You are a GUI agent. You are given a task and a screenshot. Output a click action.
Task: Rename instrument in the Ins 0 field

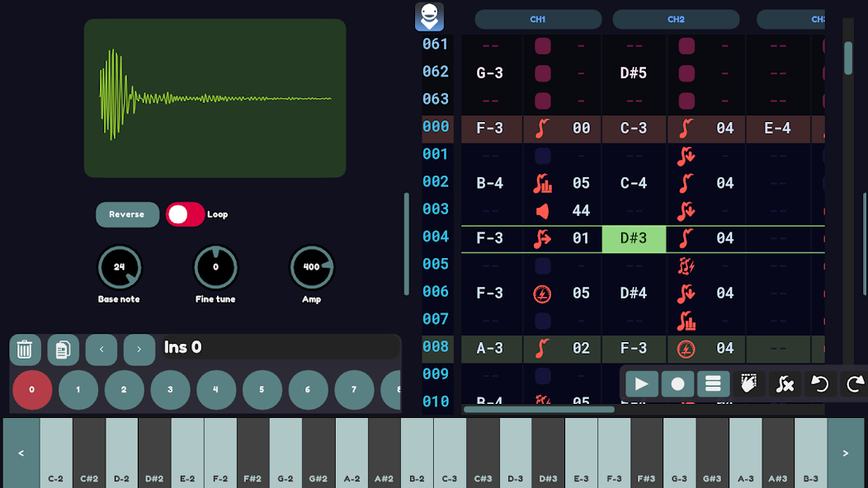point(279,347)
